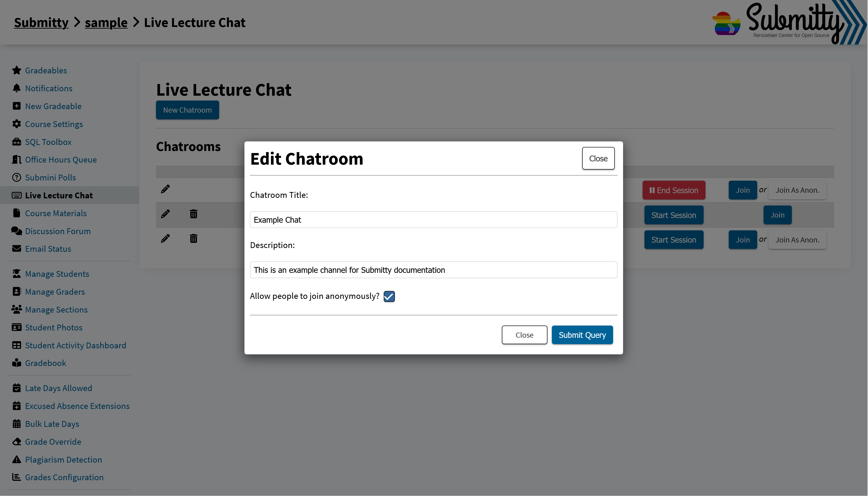Image resolution: width=868 pixels, height=496 pixels.
Task: Click the sample breadcrumb link
Action: [x=106, y=23]
